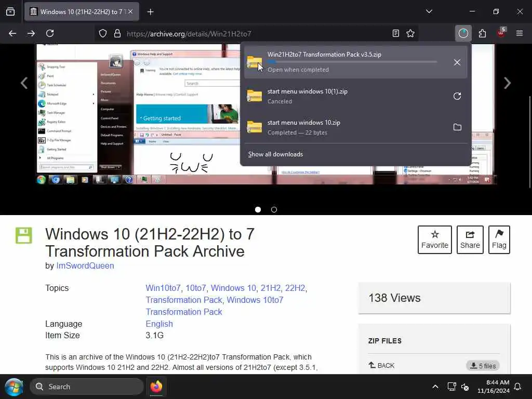Open the network status tray icon
Viewport: 532px width, 399px height.
451,387
